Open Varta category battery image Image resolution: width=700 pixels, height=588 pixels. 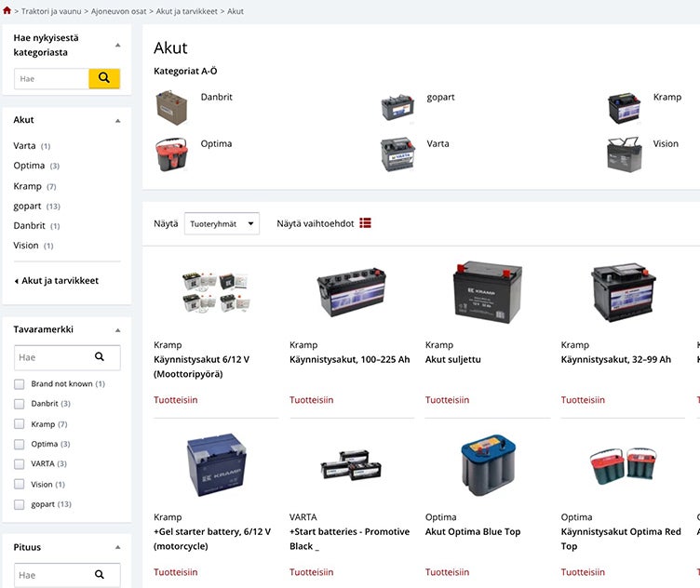(x=397, y=154)
